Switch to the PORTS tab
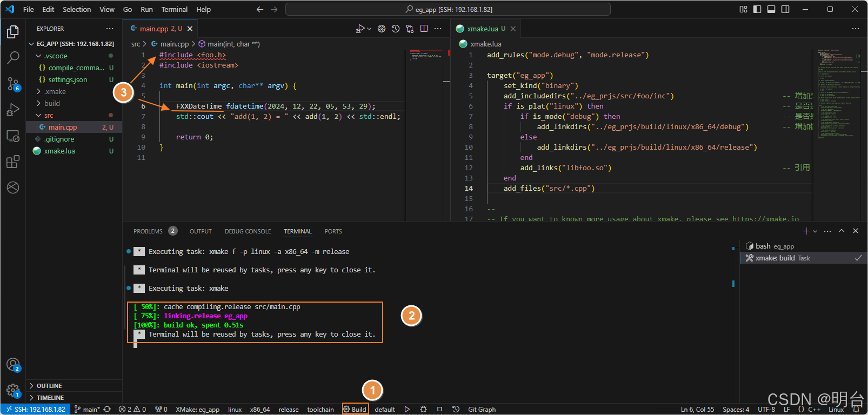The height and width of the screenshot is (415, 868). 333,231
